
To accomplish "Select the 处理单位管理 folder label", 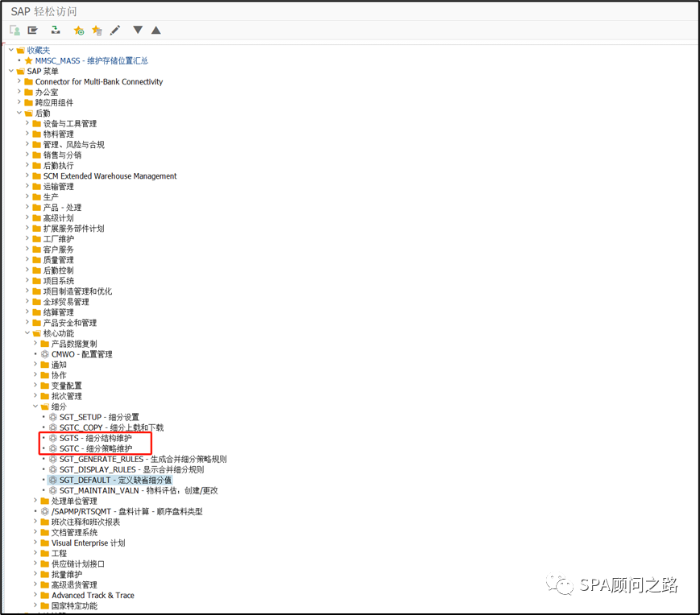I will pos(73,501).
